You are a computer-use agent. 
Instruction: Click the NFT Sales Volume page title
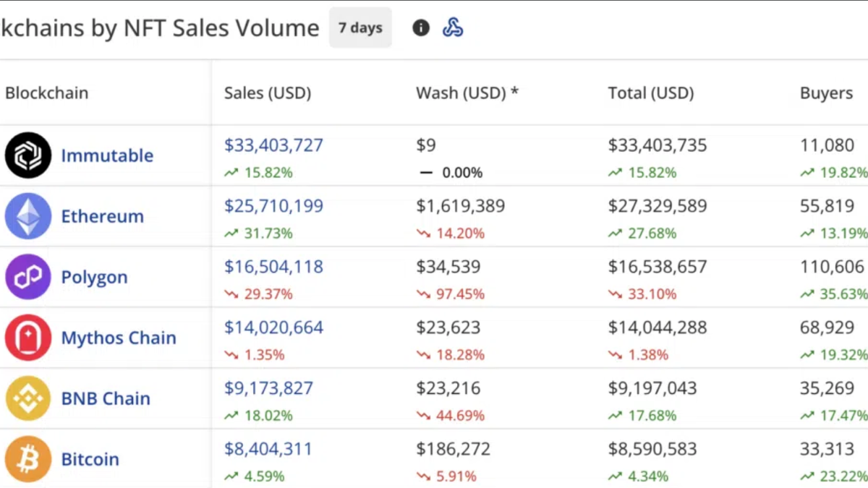(159, 28)
